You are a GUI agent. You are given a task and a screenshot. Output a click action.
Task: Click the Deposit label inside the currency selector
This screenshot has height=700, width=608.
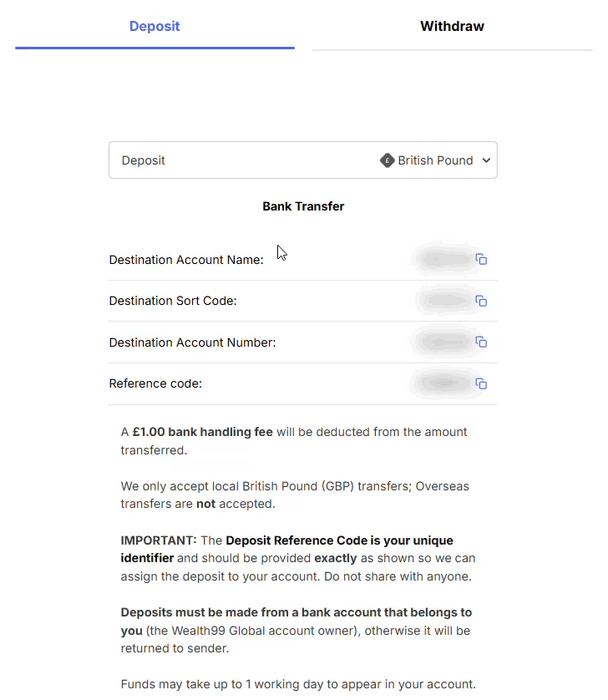tap(144, 160)
